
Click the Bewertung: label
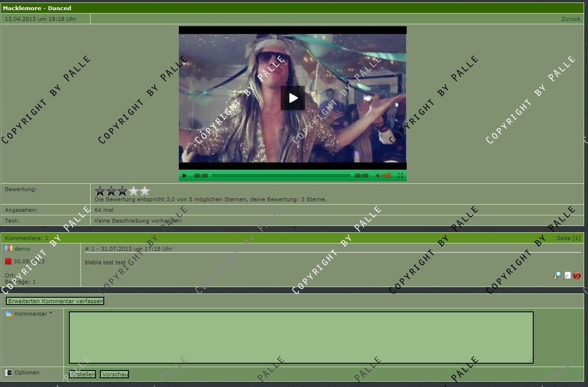click(21, 189)
